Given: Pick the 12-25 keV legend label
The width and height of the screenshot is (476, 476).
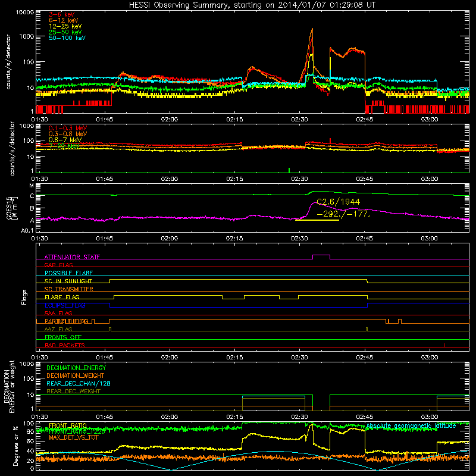Looking at the screenshot, I should (65, 26).
